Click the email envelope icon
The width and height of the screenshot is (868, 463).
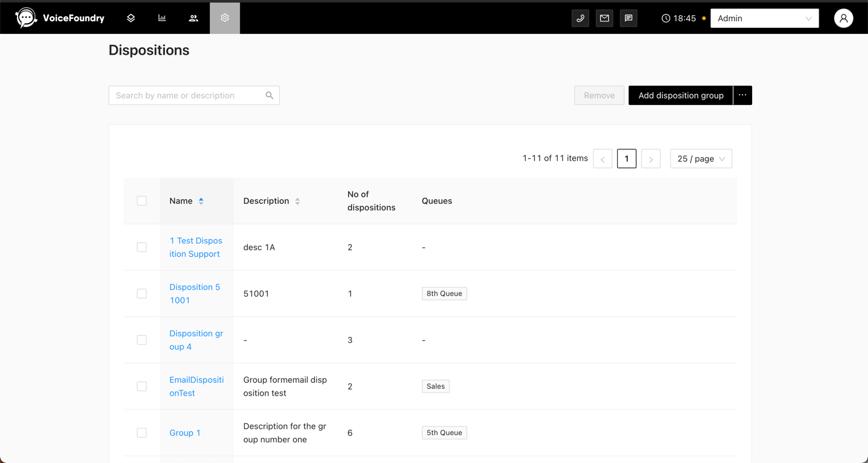pyautogui.click(x=605, y=18)
